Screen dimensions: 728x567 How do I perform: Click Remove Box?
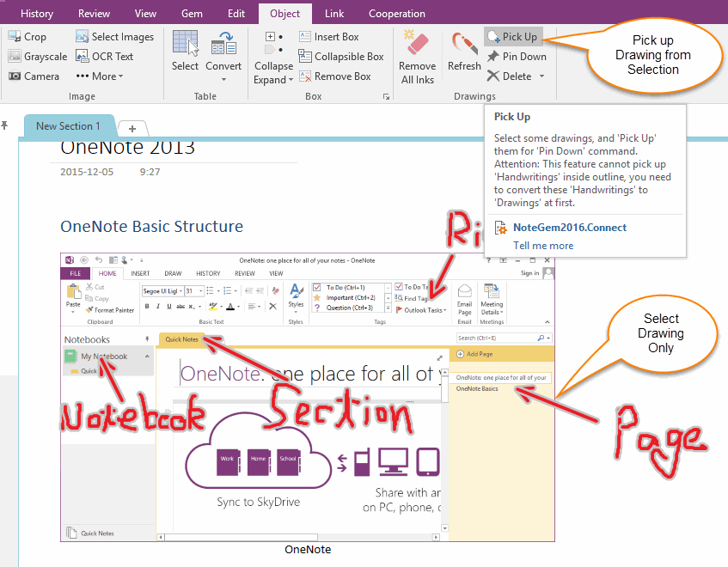point(335,76)
